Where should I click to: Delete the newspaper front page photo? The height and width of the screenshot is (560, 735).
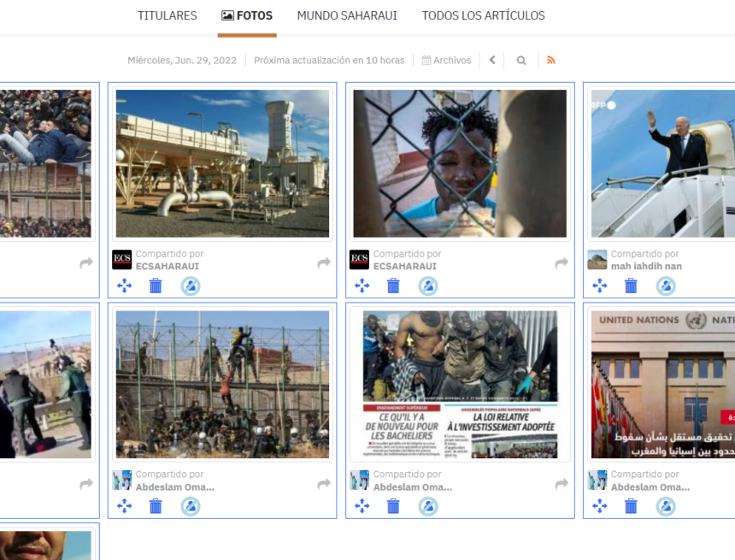[x=393, y=506]
